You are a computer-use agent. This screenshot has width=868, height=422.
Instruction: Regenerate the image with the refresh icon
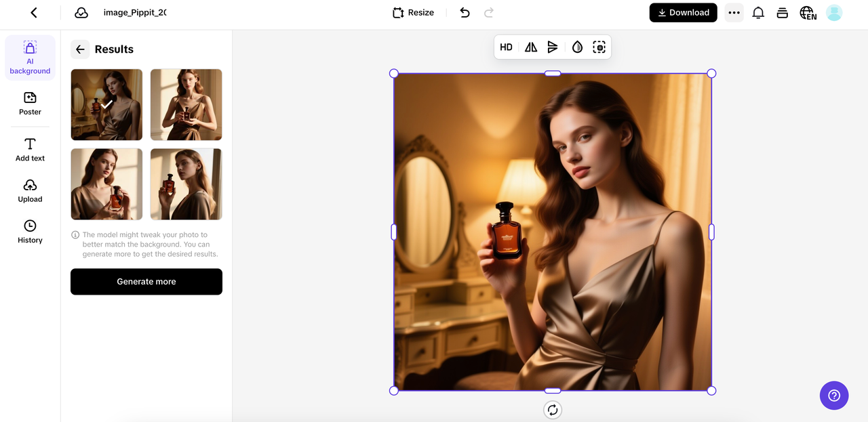[x=552, y=410]
